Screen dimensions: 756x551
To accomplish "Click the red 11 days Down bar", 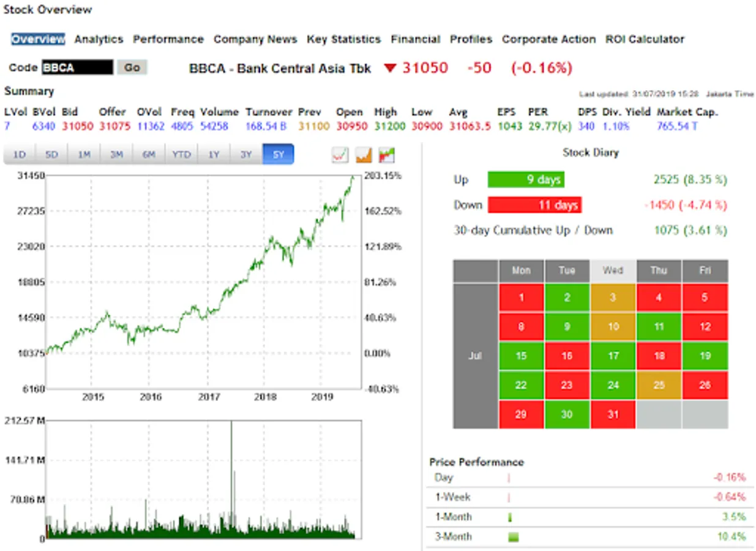I will click(534, 205).
